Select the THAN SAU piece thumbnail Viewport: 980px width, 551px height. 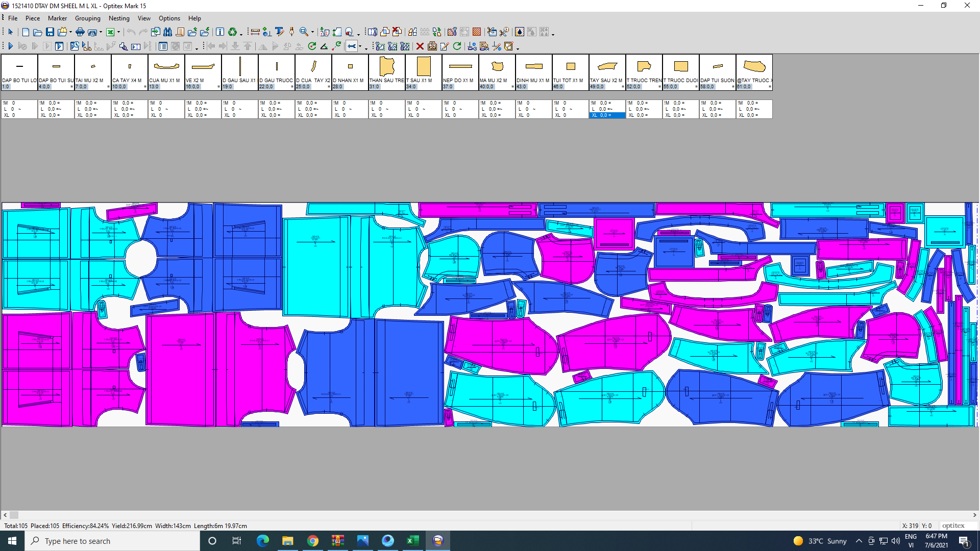point(387,67)
